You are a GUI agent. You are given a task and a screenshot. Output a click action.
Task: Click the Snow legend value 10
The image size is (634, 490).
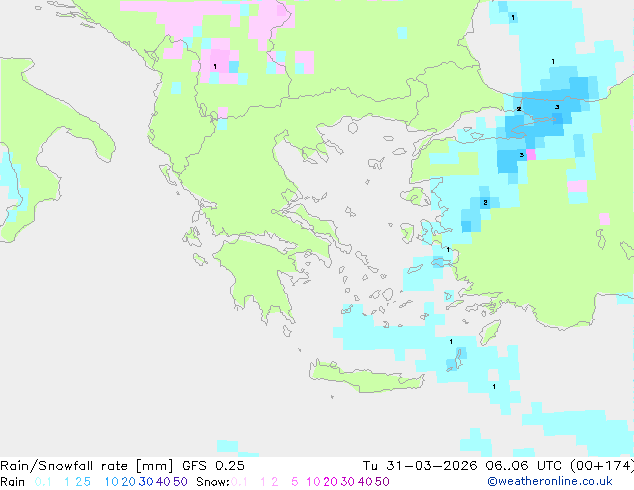tap(313, 482)
